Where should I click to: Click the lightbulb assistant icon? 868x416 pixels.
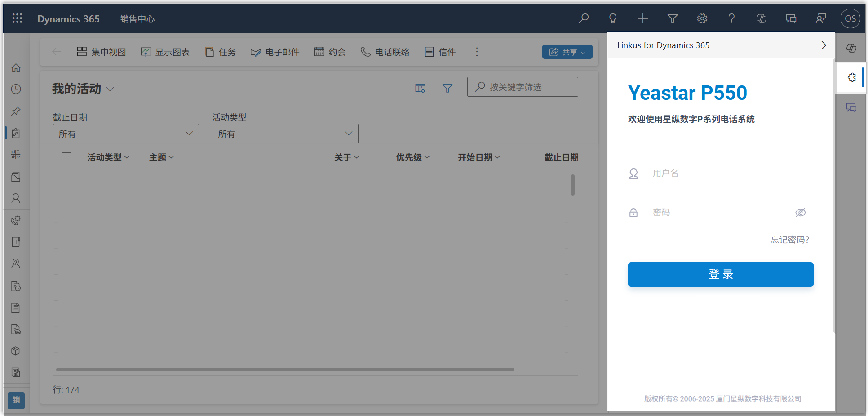(x=613, y=18)
